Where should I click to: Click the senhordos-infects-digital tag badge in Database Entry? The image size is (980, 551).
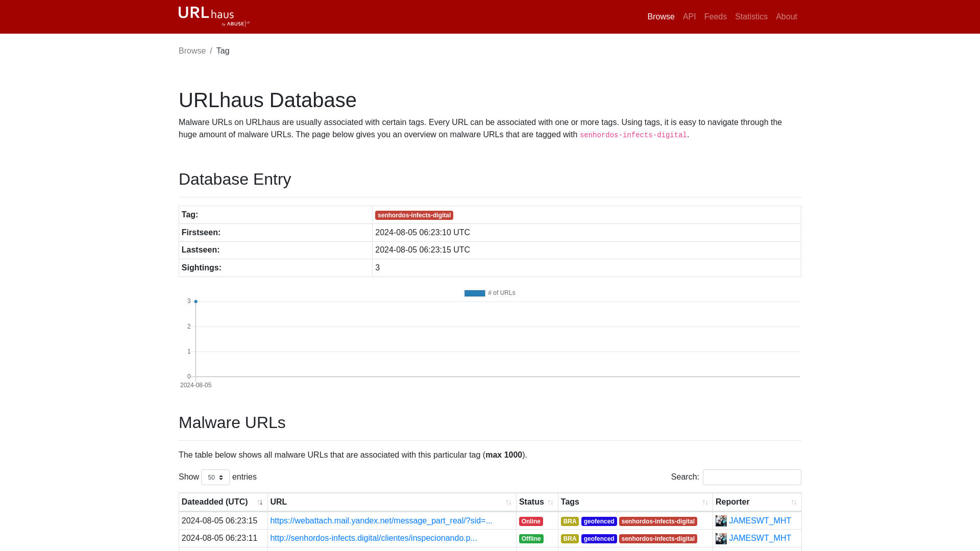414,215
